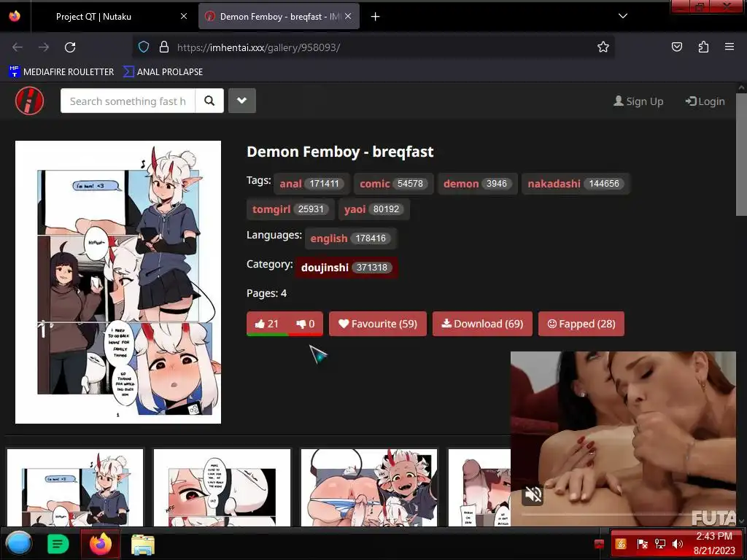Open the volume tray icon

click(x=678, y=544)
